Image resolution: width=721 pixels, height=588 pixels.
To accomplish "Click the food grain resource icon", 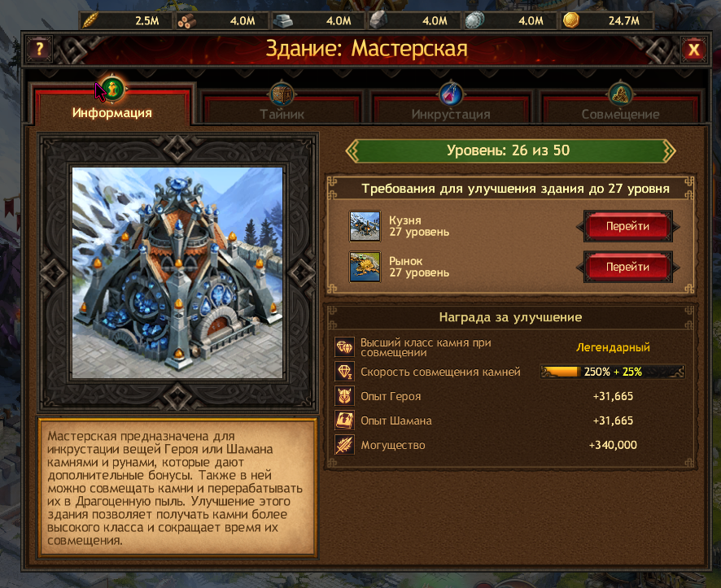I will point(90,20).
